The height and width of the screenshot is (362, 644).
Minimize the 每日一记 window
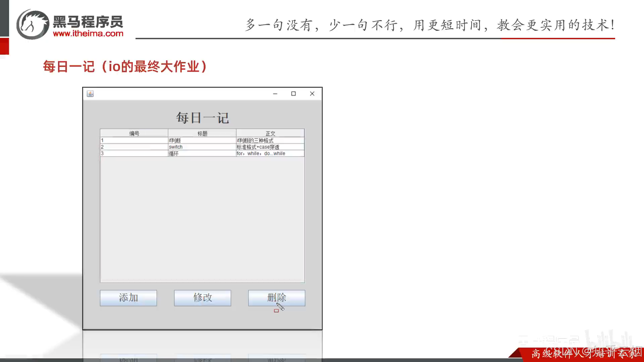point(275,94)
